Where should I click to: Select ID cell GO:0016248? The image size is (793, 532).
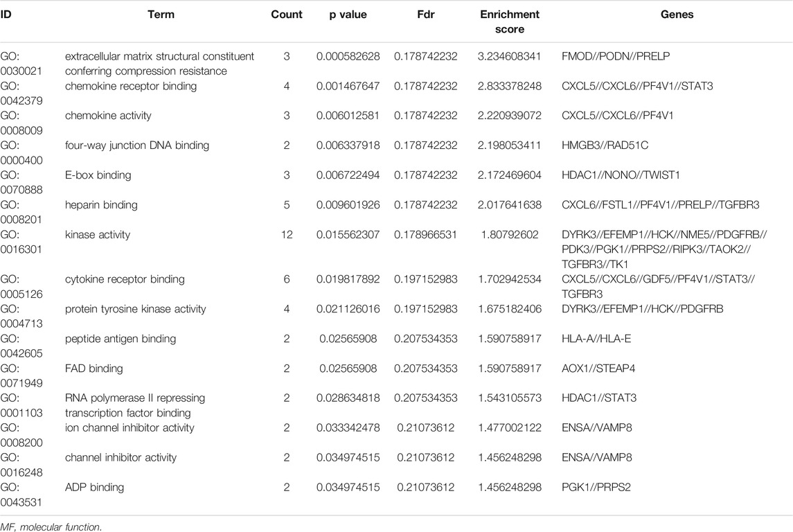tap(21, 465)
